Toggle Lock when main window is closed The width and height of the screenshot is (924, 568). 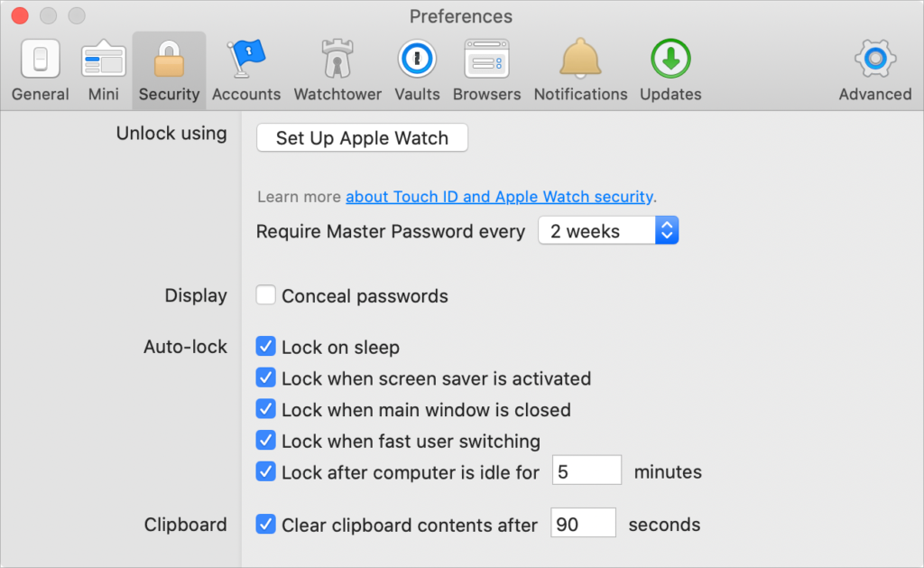tap(265, 410)
